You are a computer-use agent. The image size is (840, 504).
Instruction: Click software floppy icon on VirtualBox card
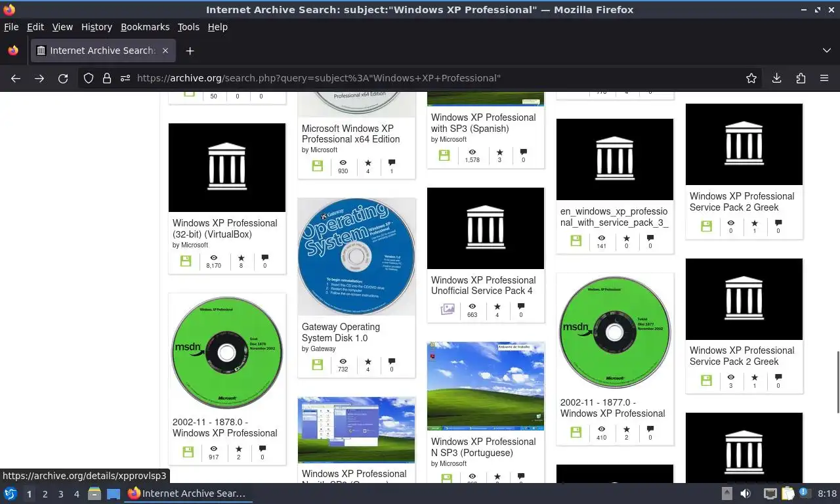click(186, 261)
